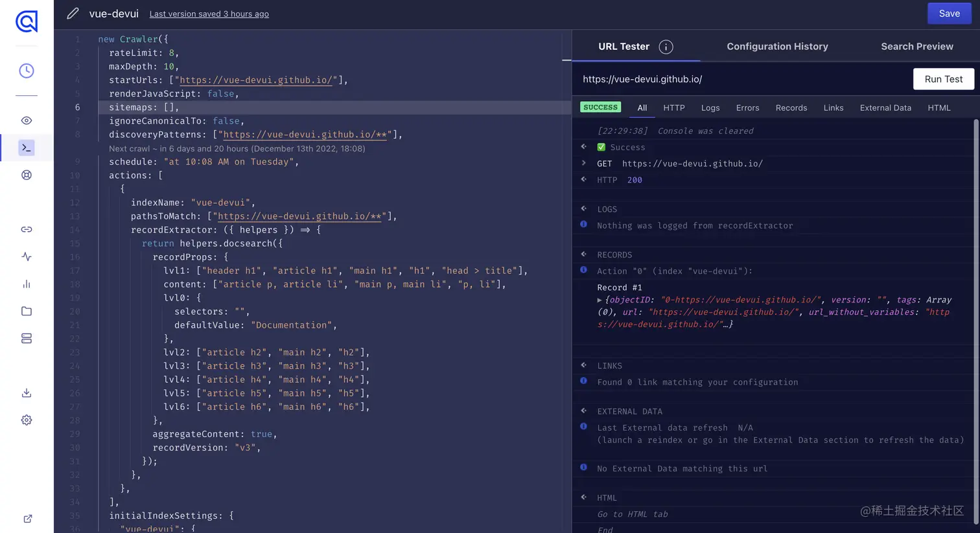Open the clock icon page in sidebar
Image resolution: width=980 pixels, height=533 pixels.
pyautogui.click(x=27, y=71)
